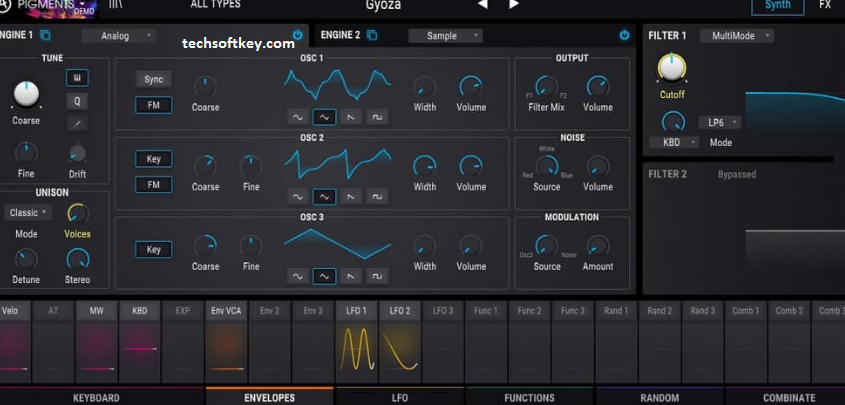Choose sine waveform for OSC 3
The width and height of the screenshot is (845, 405).
tap(297, 276)
